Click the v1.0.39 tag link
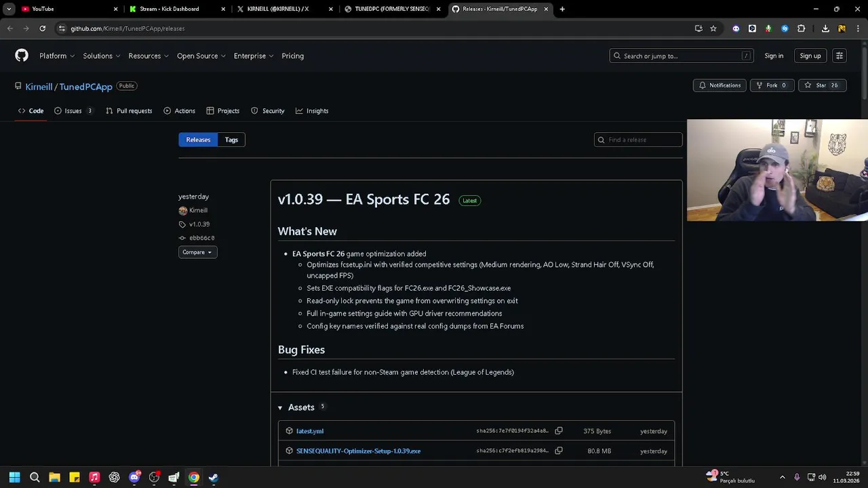 [x=199, y=224]
